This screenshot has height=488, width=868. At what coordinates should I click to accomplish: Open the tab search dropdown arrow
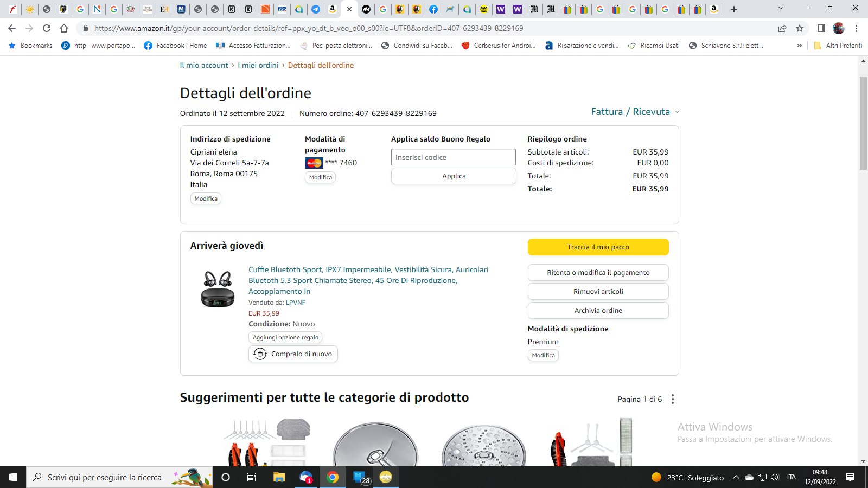780,8
